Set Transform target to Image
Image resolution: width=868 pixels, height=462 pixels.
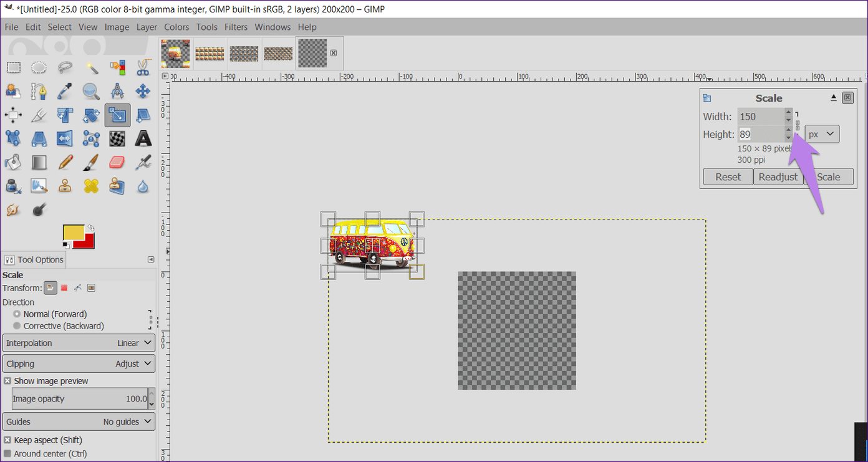(92, 288)
